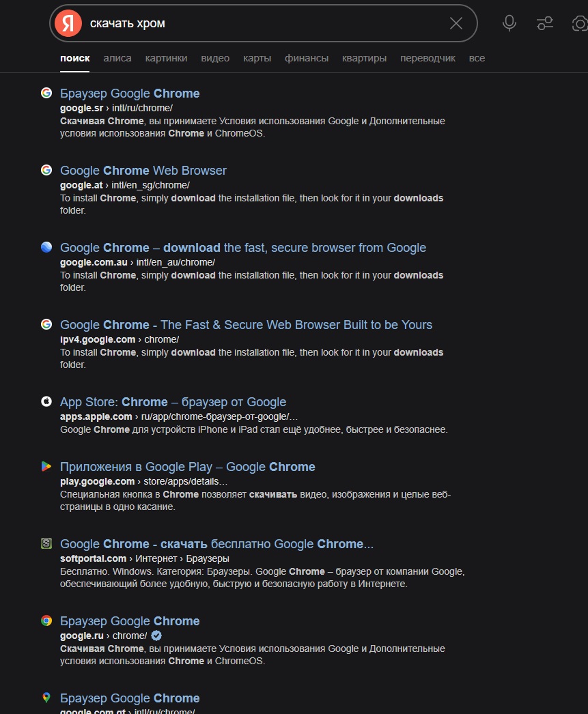
Task: Open image search camera icon
Action: coord(580,23)
